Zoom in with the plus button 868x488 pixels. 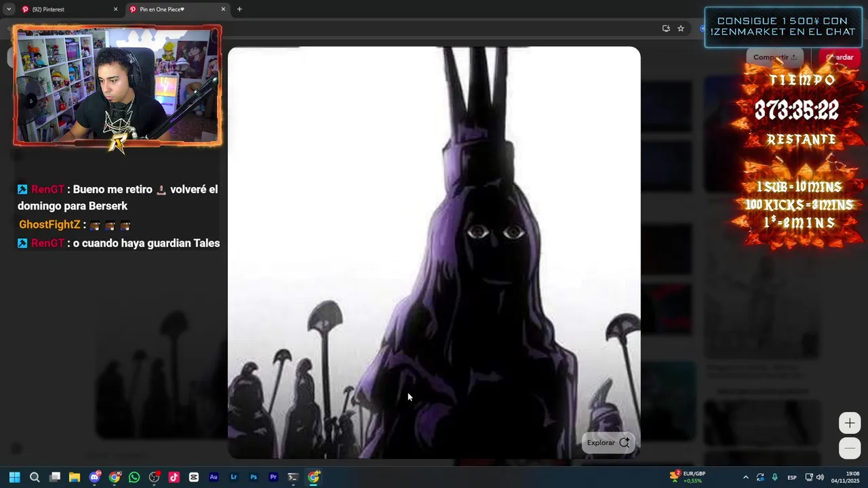click(x=850, y=423)
